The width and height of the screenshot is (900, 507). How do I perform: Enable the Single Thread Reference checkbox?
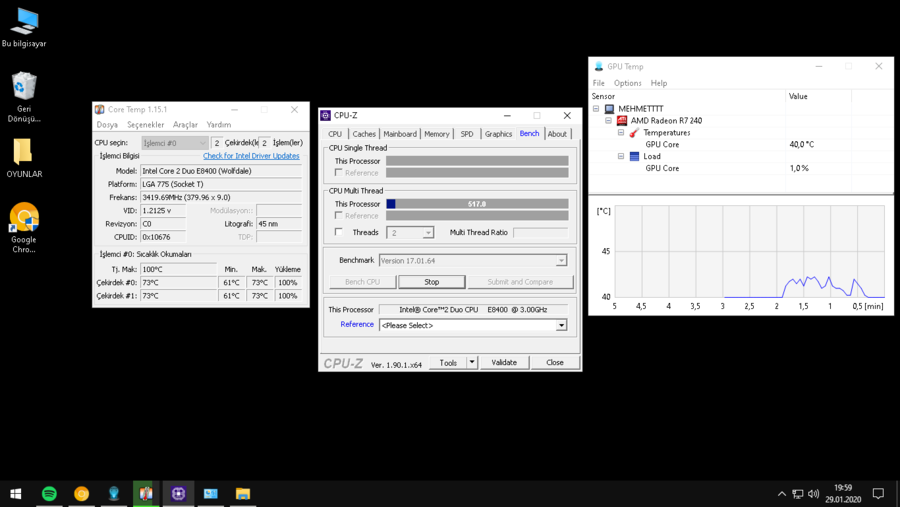[x=339, y=172]
